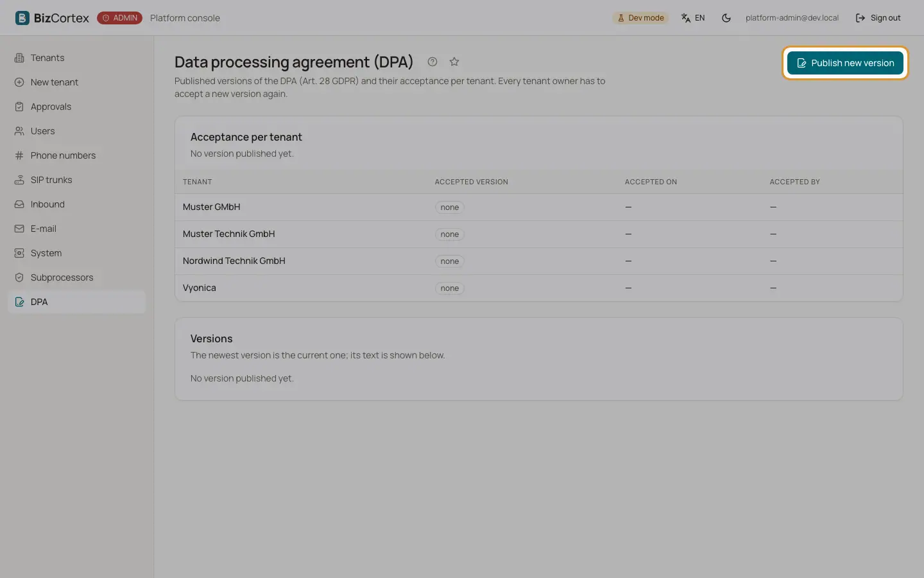Click the Approvals clipboard icon

point(19,107)
